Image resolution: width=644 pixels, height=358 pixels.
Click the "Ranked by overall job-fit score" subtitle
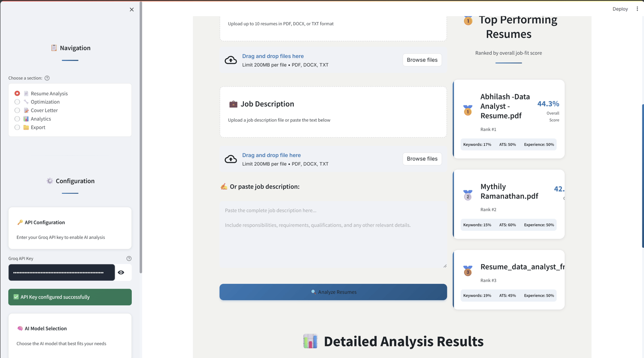coord(508,53)
